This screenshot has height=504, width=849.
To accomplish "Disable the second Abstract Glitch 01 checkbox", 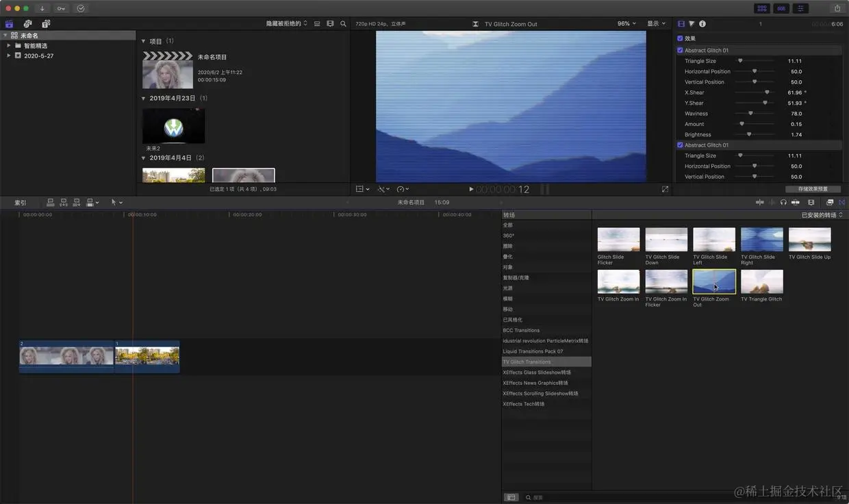I will click(x=680, y=145).
